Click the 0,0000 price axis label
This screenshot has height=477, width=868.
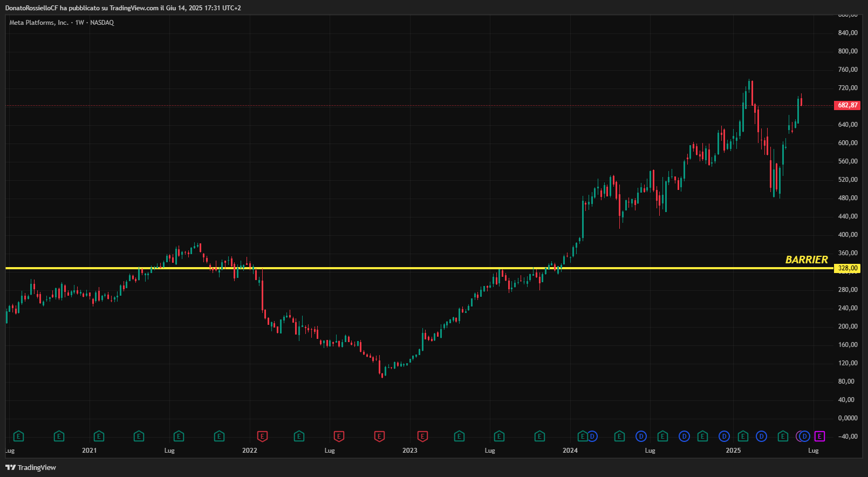coord(848,418)
